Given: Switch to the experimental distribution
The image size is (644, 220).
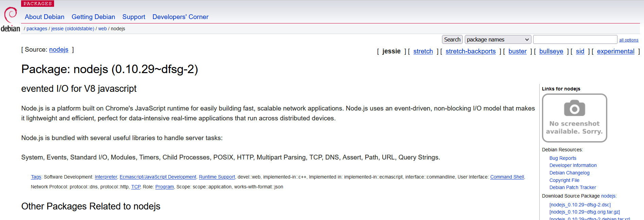Looking at the screenshot, I should (616, 51).
